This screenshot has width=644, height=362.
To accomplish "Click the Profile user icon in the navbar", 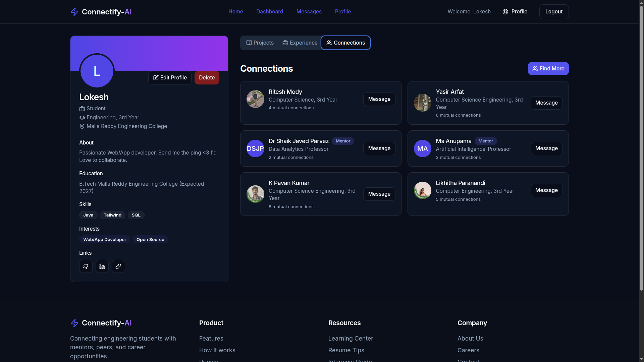I will pos(505,12).
